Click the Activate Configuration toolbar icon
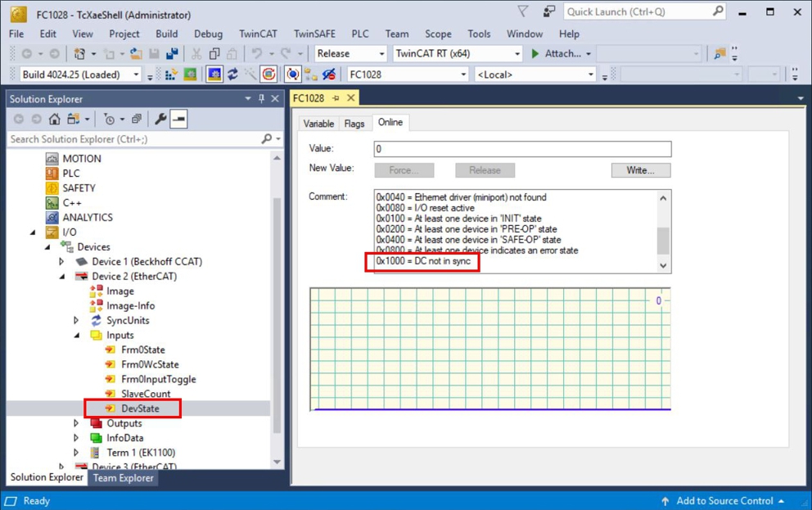Screen dimensions: 812x510 [x=171, y=74]
